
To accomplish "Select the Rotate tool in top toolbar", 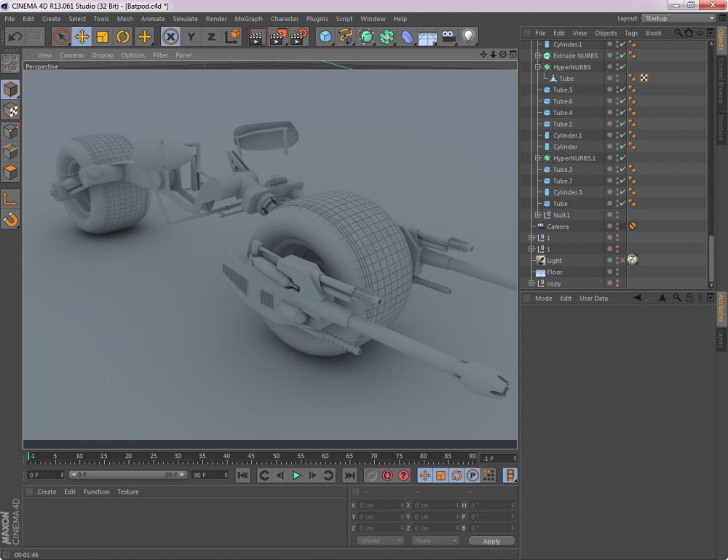I will pos(123,36).
